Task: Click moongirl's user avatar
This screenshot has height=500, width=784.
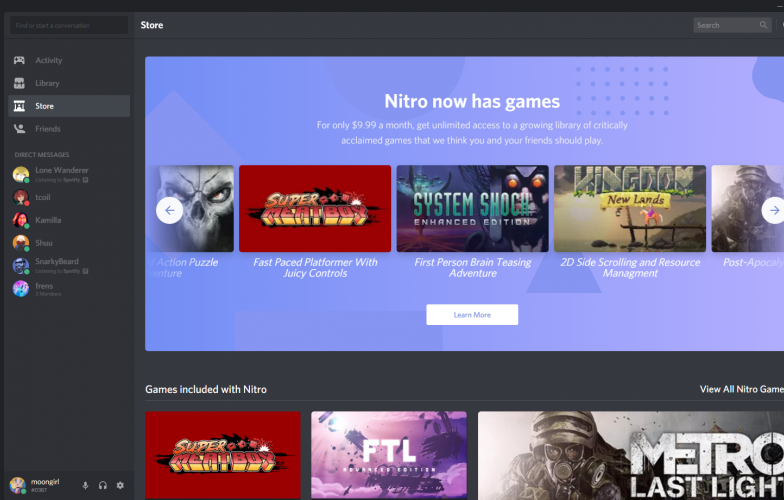Action: [18, 485]
